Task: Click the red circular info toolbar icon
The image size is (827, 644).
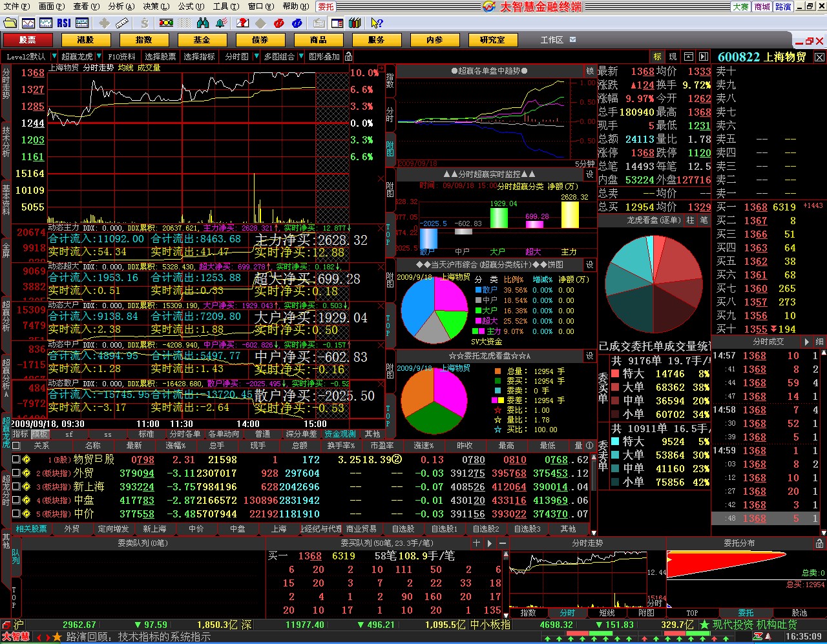Action: [278, 23]
